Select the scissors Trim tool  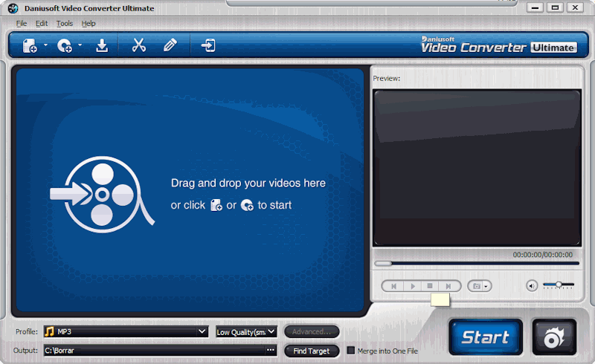pyautogui.click(x=139, y=45)
